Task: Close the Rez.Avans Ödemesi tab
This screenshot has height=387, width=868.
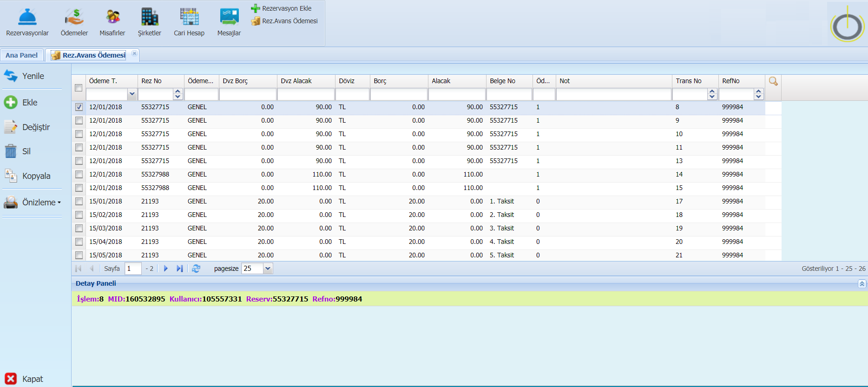Action: 134,53
